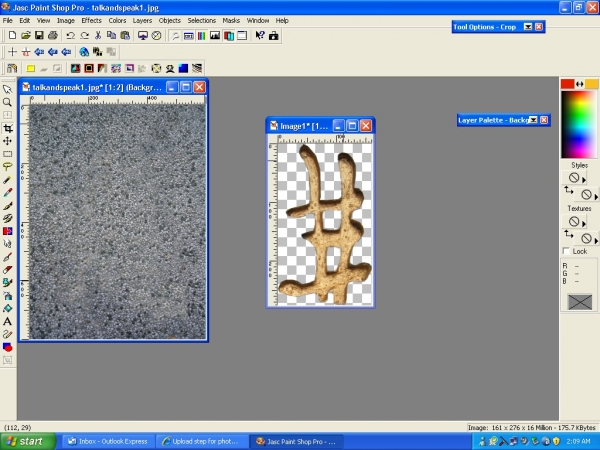
Task: Toggle the Layer Palette visibility button
Action: [228, 36]
